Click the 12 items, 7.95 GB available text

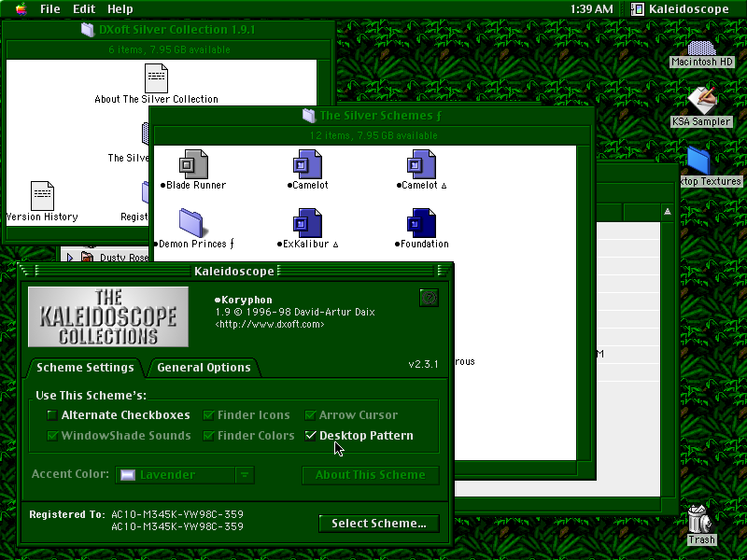pos(373,135)
